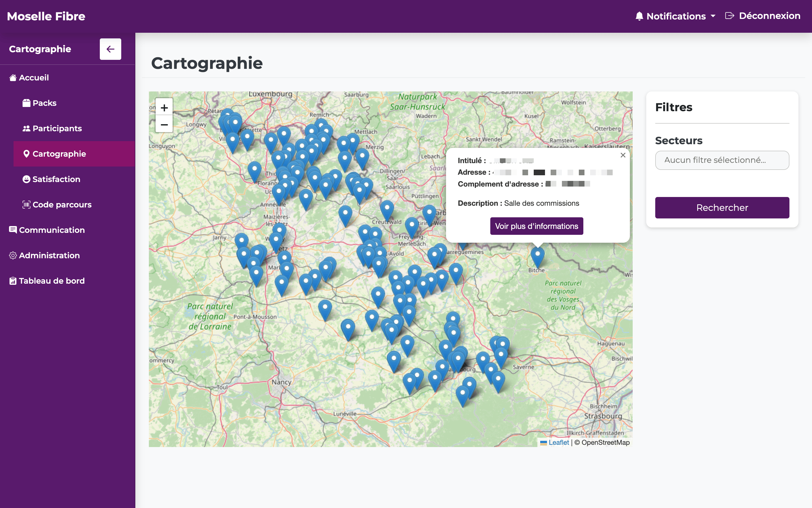Click the bell icon in the header
The image size is (812, 508).
click(x=639, y=16)
